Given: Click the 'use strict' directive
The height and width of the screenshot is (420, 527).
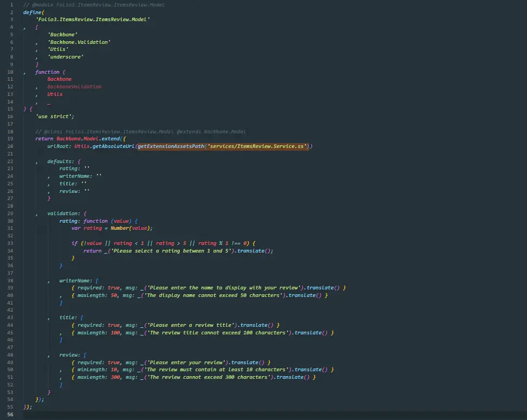Looking at the screenshot, I should pos(54,117).
